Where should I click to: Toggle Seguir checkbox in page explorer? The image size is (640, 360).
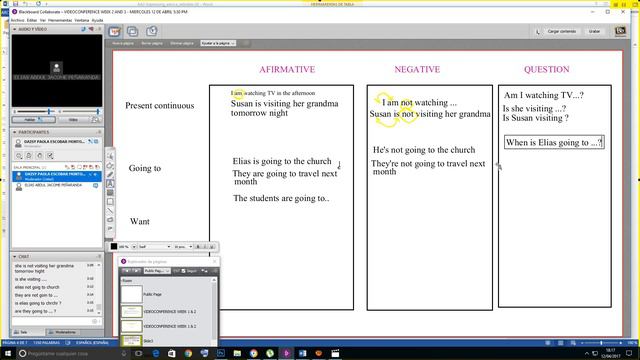click(x=183, y=271)
